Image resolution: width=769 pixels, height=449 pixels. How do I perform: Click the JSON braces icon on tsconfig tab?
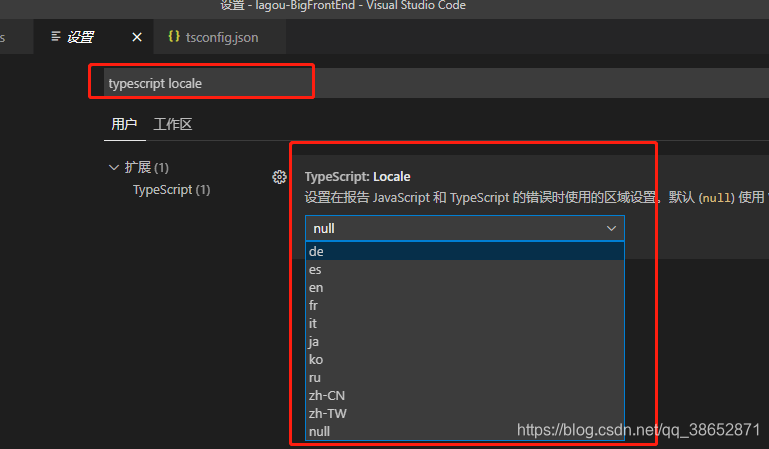174,36
